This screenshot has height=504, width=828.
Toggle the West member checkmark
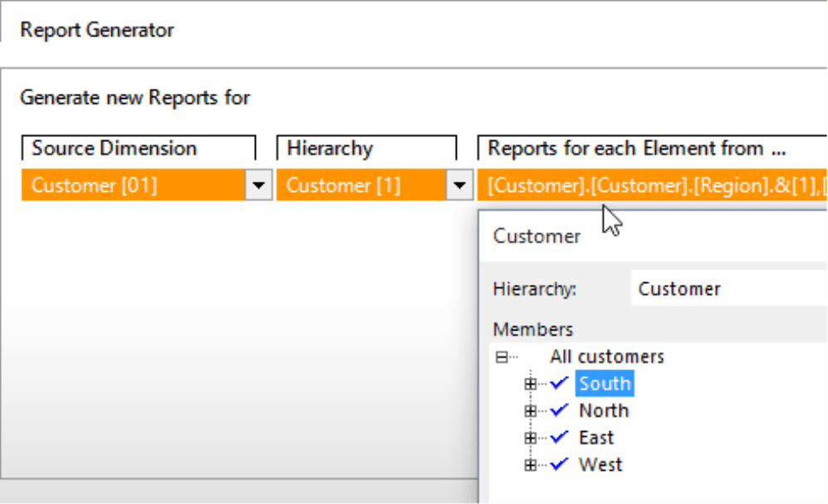559,464
